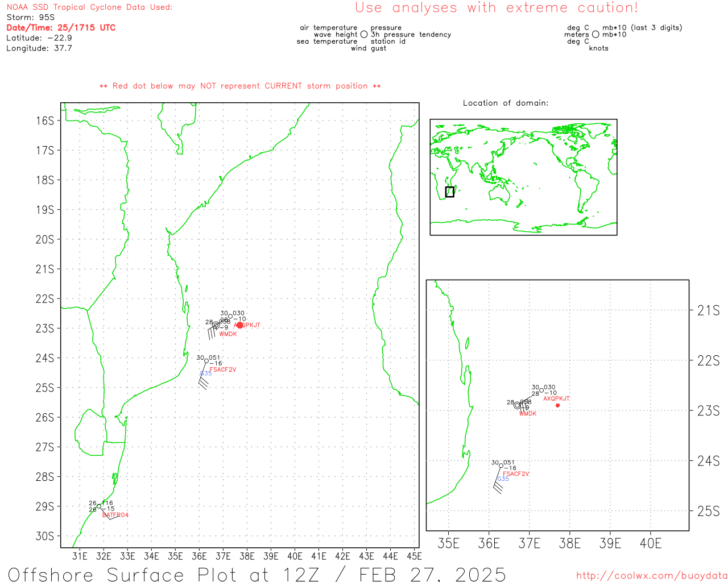Click the AXQPKJT station label on the zoomed map
This screenshot has height=582, width=728.
(556, 398)
